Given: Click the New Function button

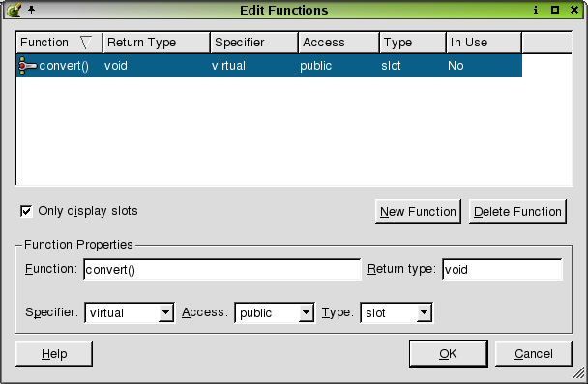Looking at the screenshot, I should point(418,212).
